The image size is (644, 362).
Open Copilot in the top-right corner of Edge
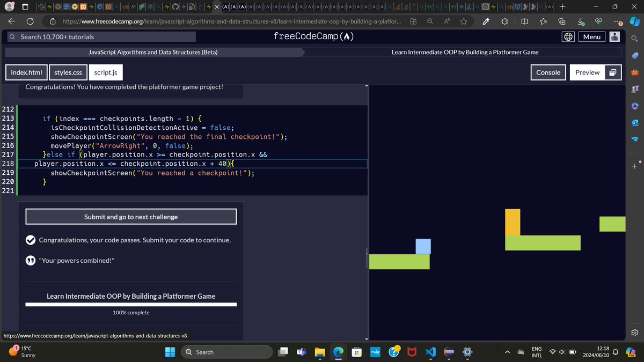click(634, 21)
